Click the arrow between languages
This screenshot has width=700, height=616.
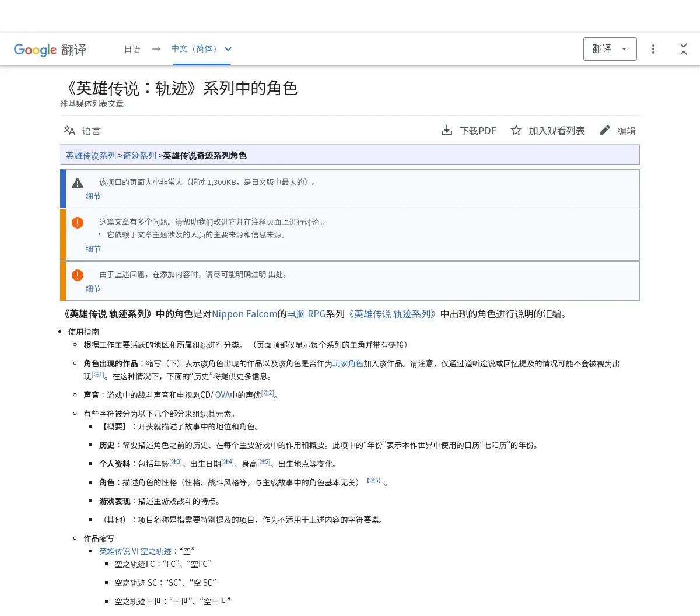click(x=156, y=49)
